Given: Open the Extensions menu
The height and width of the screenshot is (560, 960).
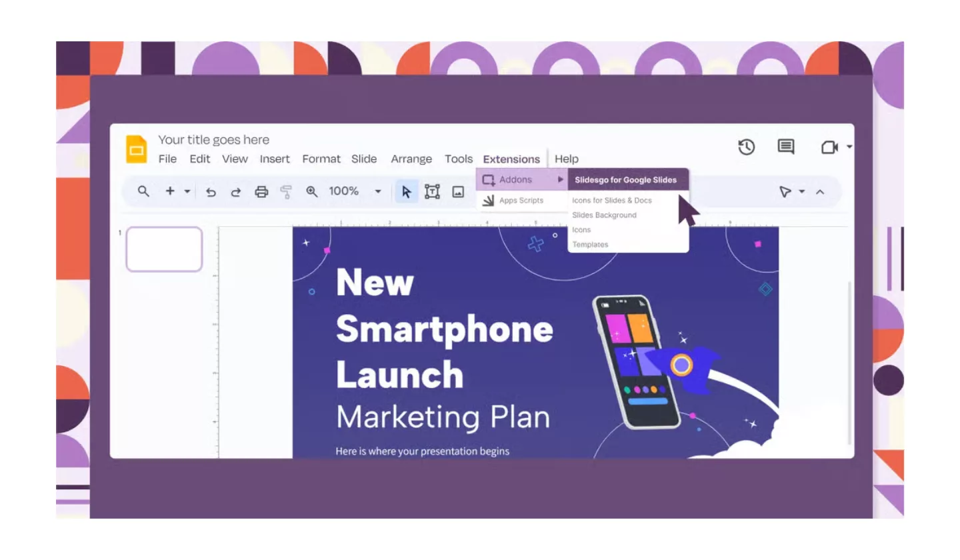Looking at the screenshot, I should click(x=511, y=159).
